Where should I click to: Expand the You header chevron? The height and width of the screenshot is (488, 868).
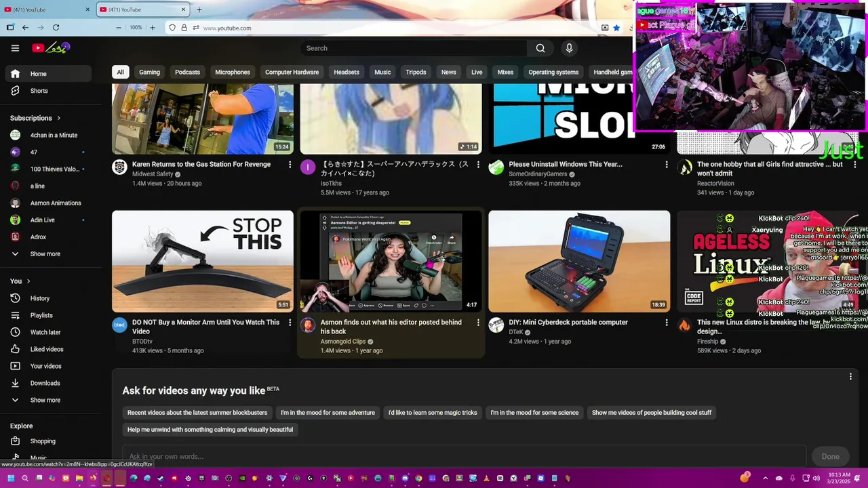tap(28, 281)
